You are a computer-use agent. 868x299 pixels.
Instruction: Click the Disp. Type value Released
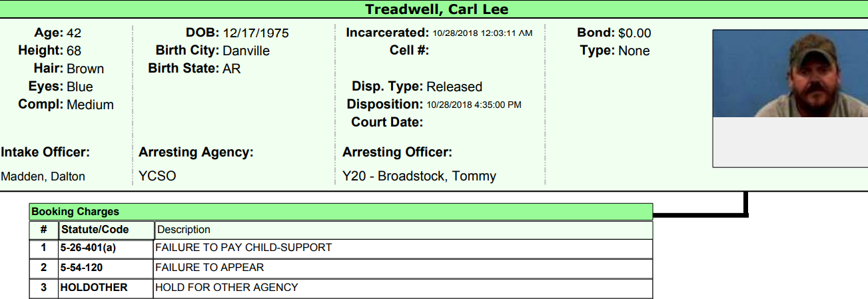pyautogui.click(x=454, y=87)
